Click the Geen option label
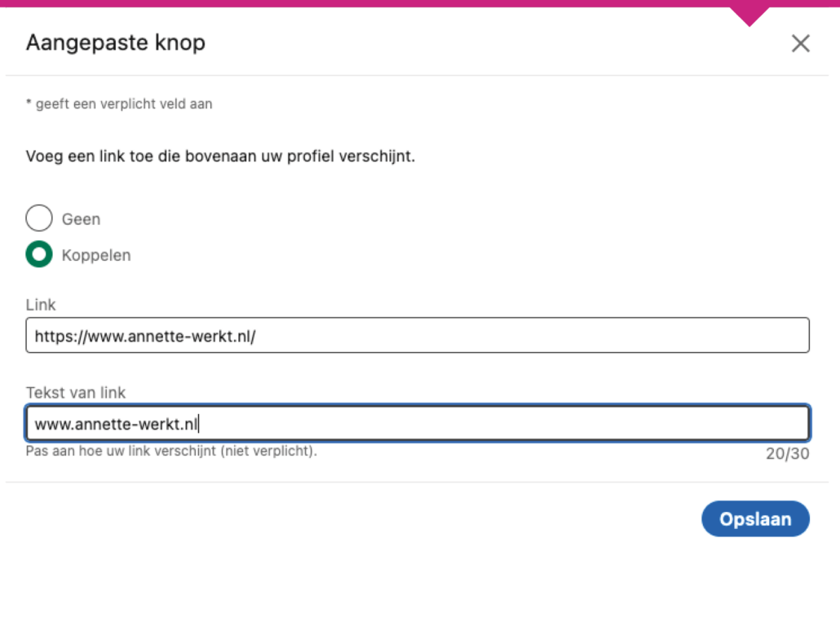The height and width of the screenshot is (630, 840). 82,219
